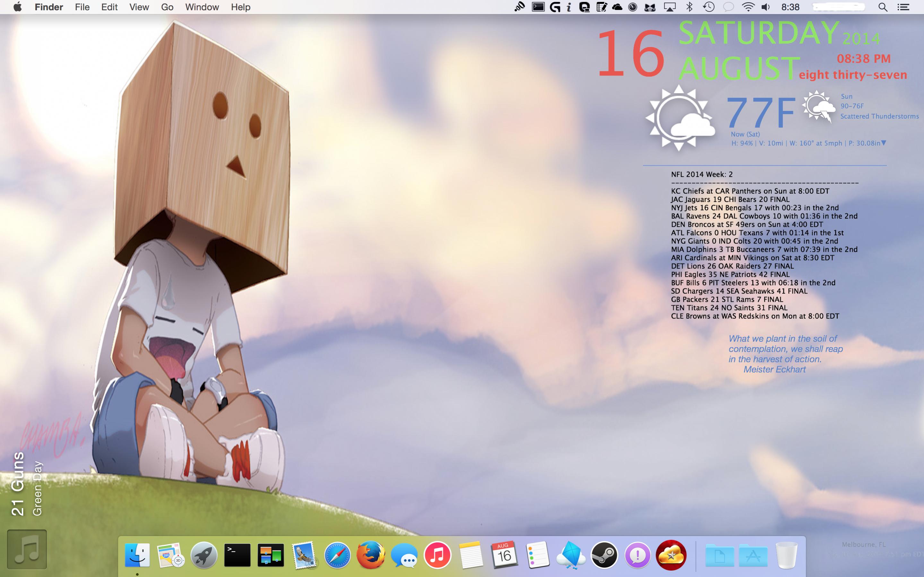Click the Logitech G menu bar icon
This screenshot has height=577, width=924.
tap(555, 7)
